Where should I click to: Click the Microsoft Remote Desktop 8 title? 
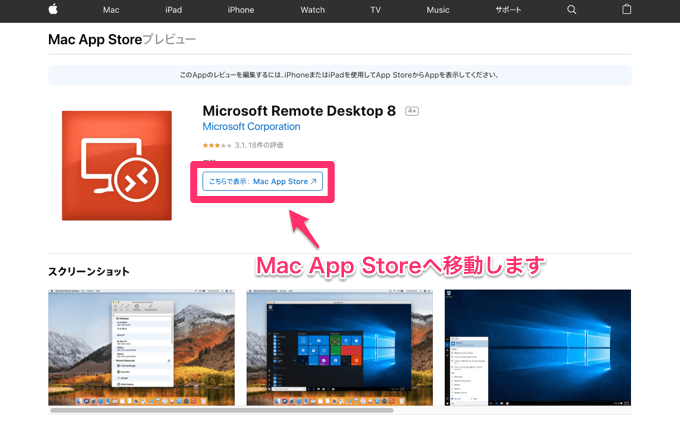coord(299,111)
